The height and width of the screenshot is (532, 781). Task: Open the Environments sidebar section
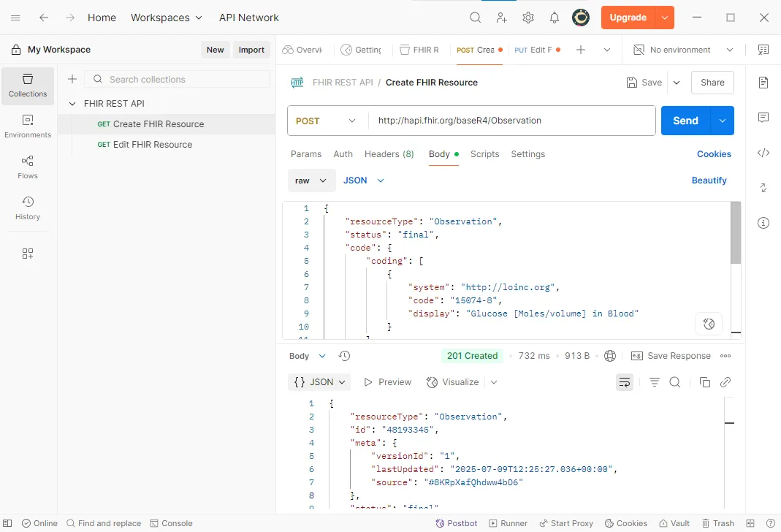click(28, 126)
